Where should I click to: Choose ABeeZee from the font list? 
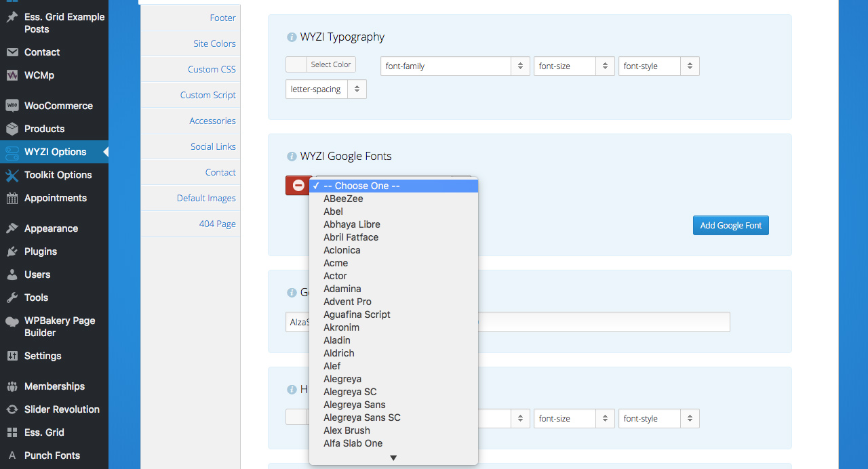tap(394, 199)
